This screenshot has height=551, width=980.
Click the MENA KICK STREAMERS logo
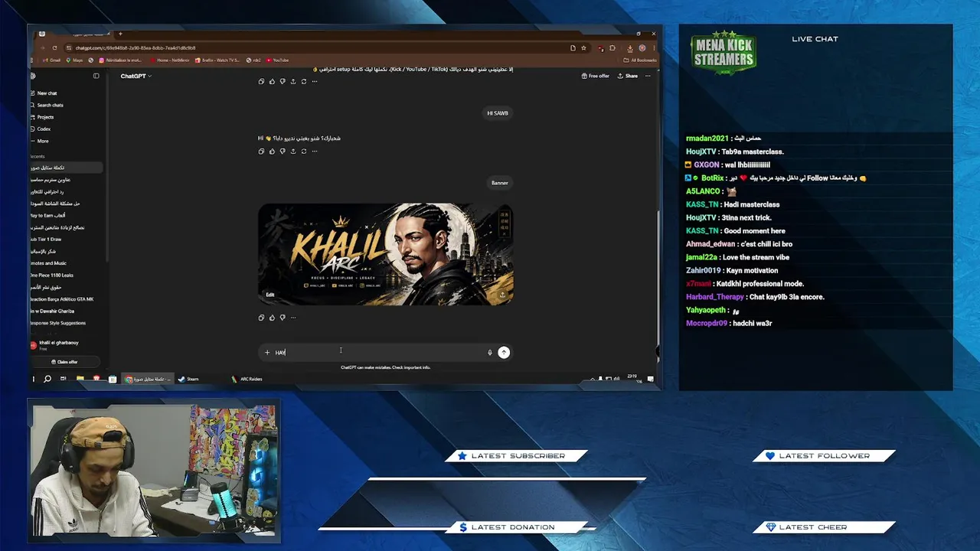(x=724, y=54)
